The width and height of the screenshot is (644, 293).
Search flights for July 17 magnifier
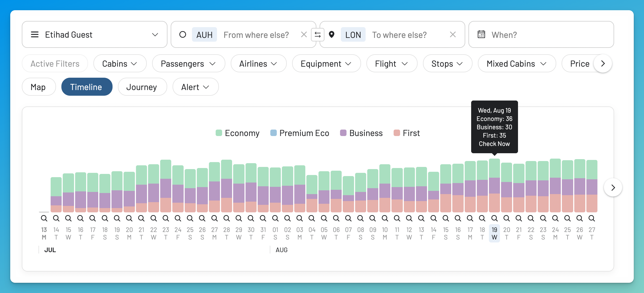click(x=93, y=218)
